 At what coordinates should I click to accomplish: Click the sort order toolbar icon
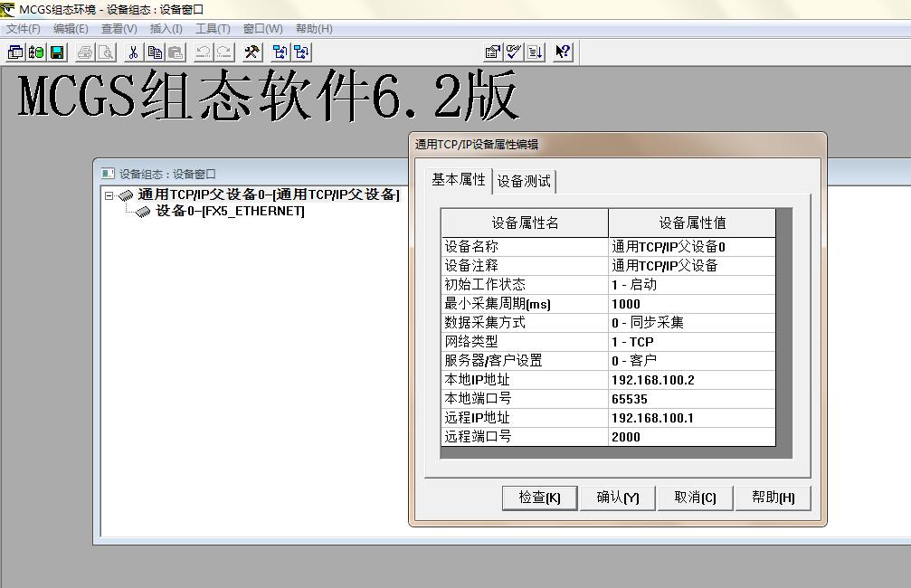536,52
